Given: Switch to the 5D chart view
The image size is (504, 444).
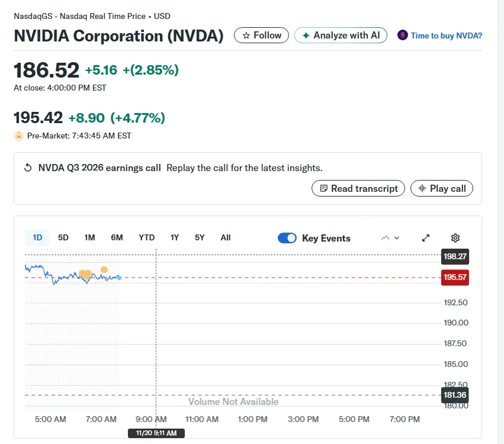Looking at the screenshot, I should pyautogui.click(x=63, y=237).
